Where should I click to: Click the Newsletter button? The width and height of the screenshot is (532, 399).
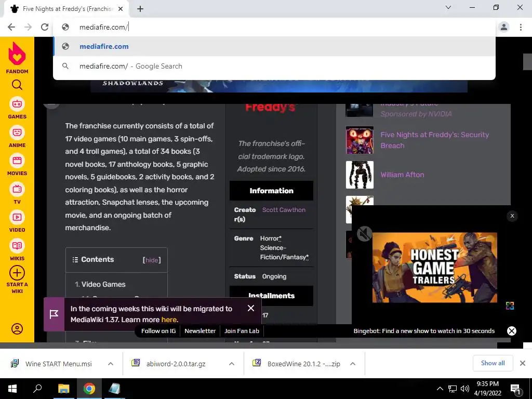point(200,331)
